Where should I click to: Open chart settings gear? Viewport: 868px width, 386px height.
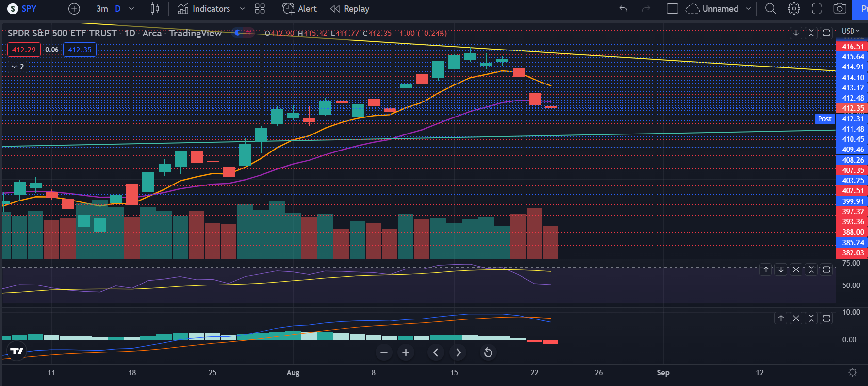coord(794,9)
